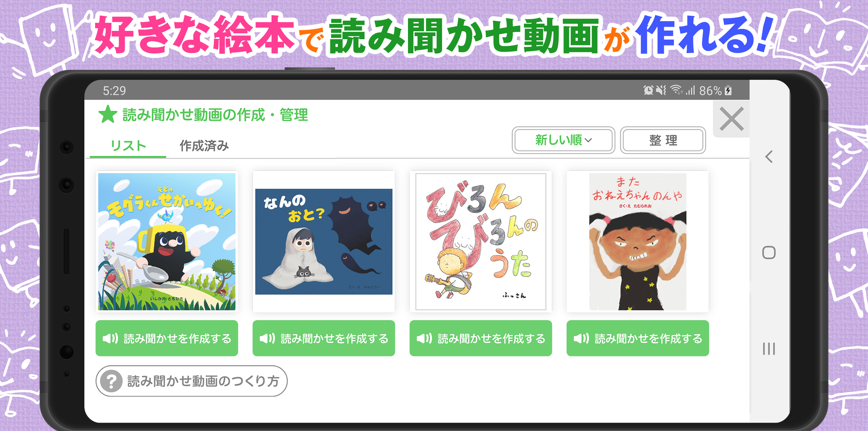Switch to the リスト tab

coord(128,146)
